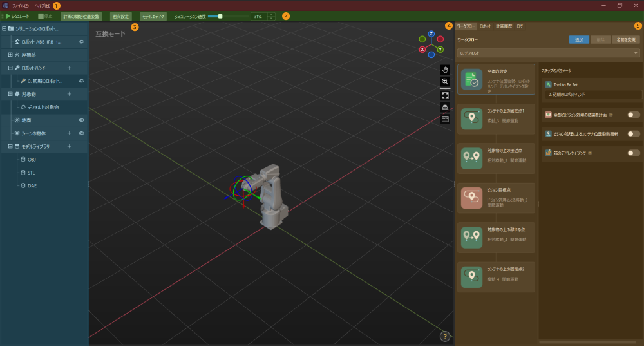
Task: Add a model to モデルライブラリ with plus
Action: [70, 147]
